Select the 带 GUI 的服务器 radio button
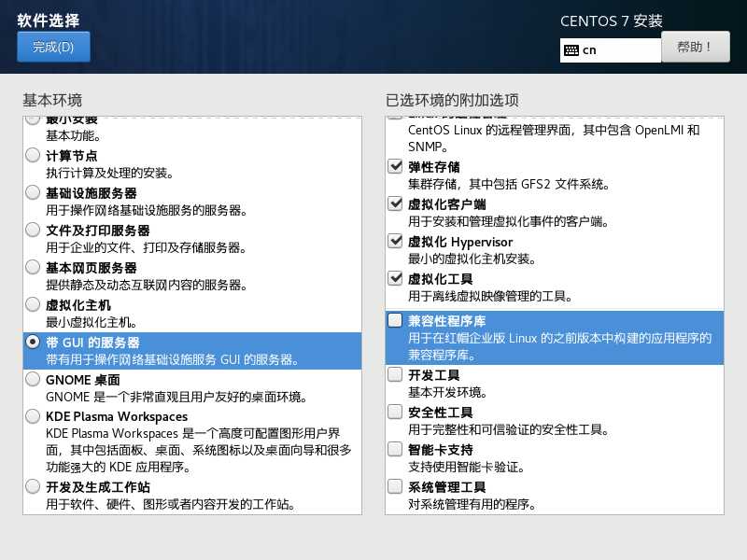The width and height of the screenshot is (747, 560). click(x=33, y=342)
